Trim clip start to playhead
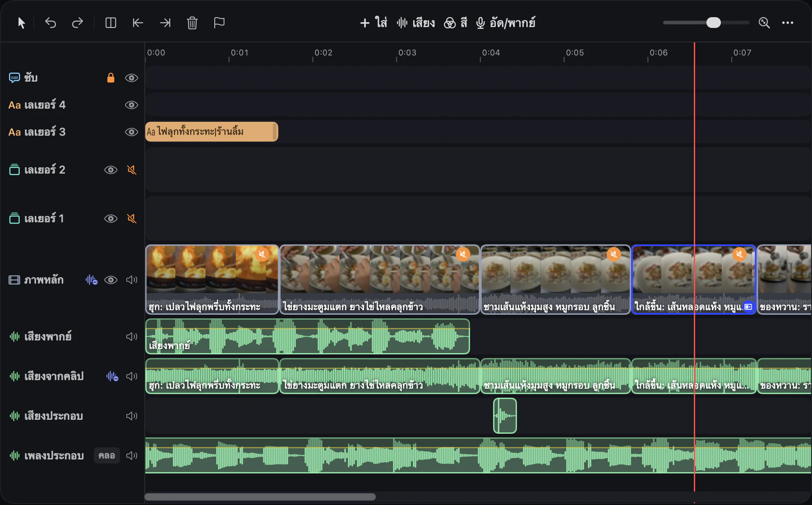 tap(138, 23)
